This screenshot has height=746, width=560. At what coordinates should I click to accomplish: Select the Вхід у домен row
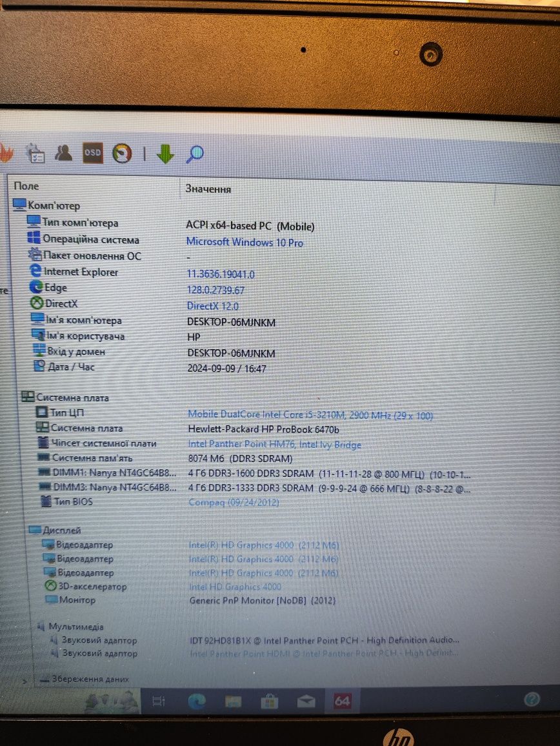pyautogui.click(x=68, y=351)
